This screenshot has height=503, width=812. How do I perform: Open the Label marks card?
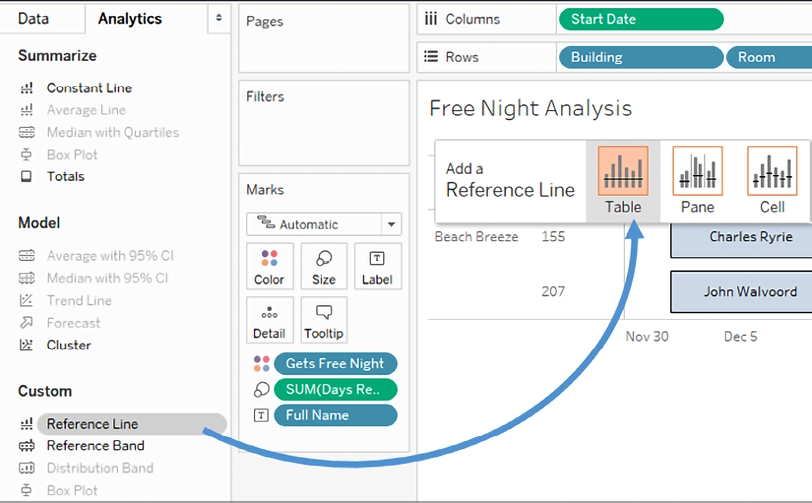377,267
